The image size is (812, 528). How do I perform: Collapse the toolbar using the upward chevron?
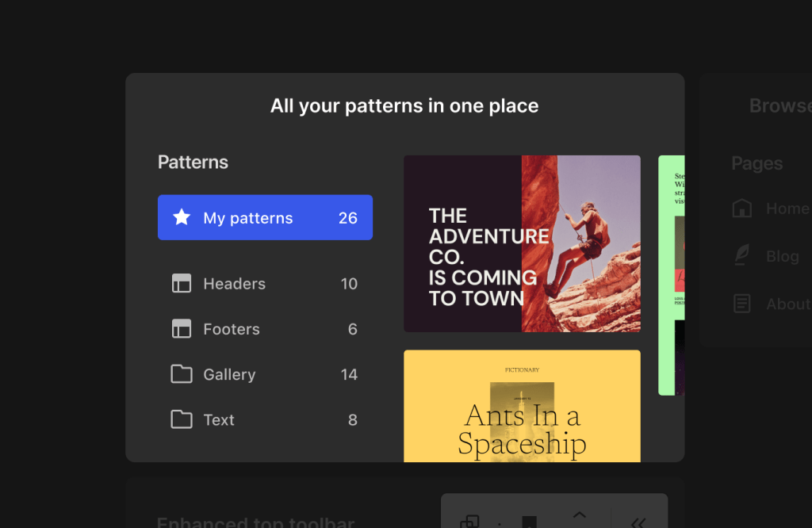[580, 516]
